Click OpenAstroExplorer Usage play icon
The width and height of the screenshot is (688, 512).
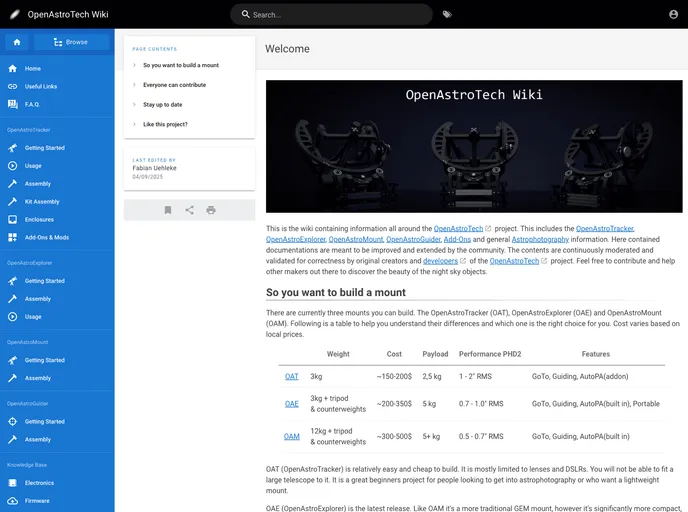[12, 317]
